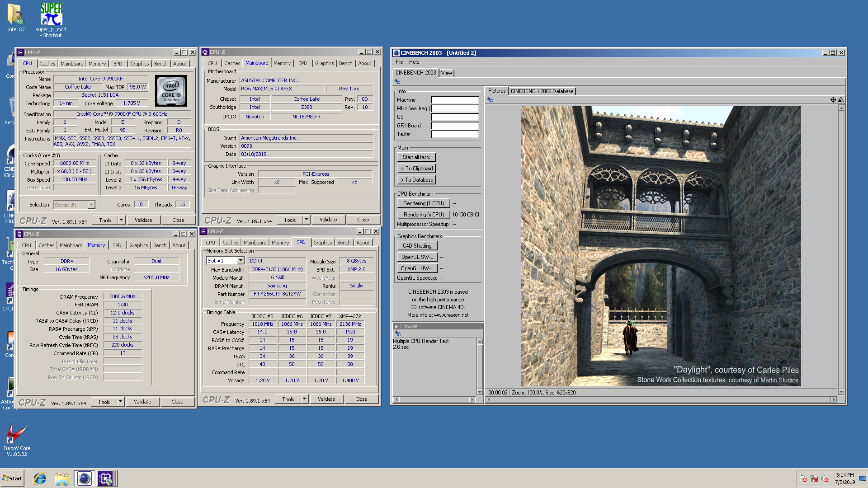Viewport: 868px width, 488px height.
Task: Click the move arrows icon in picture viewer
Action: click(833, 100)
